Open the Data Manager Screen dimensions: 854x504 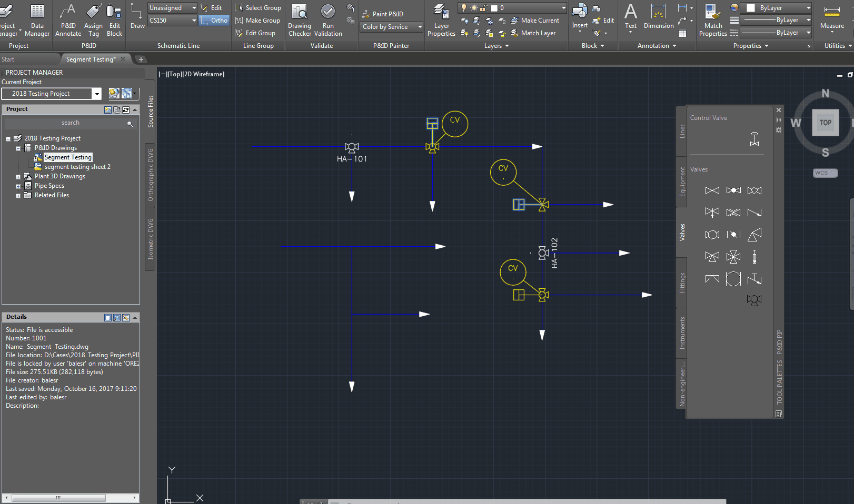click(x=37, y=12)
